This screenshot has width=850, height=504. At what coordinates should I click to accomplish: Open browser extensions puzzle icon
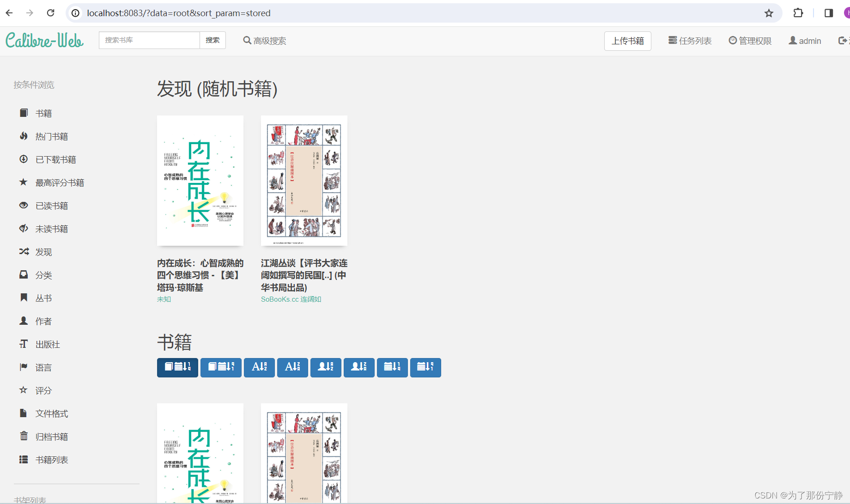click(798, 13)
